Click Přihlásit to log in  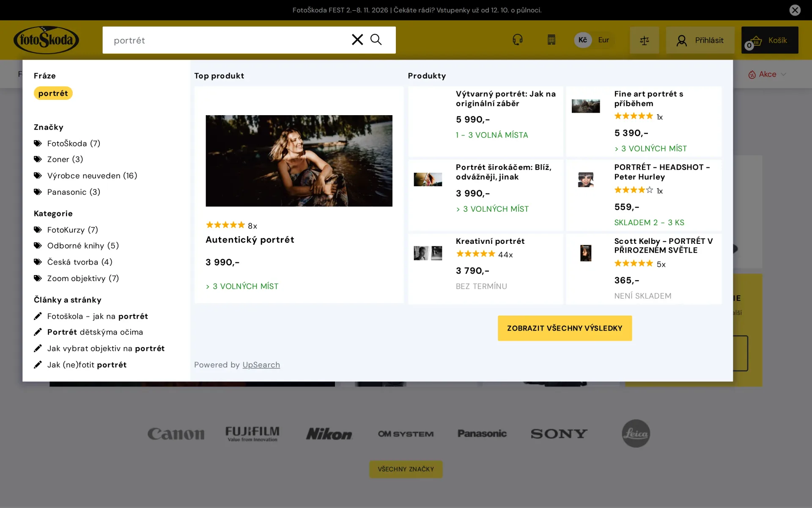[x=700, y=40]
